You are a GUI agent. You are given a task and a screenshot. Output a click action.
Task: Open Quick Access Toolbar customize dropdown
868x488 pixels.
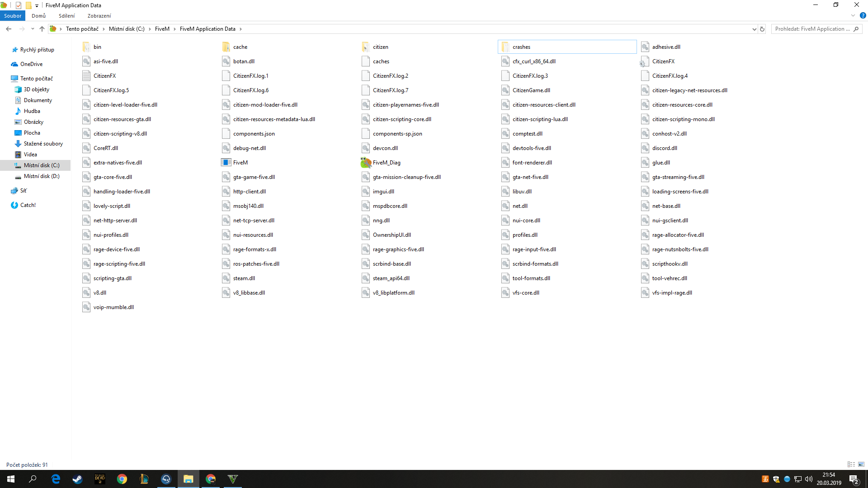point(37,5)
